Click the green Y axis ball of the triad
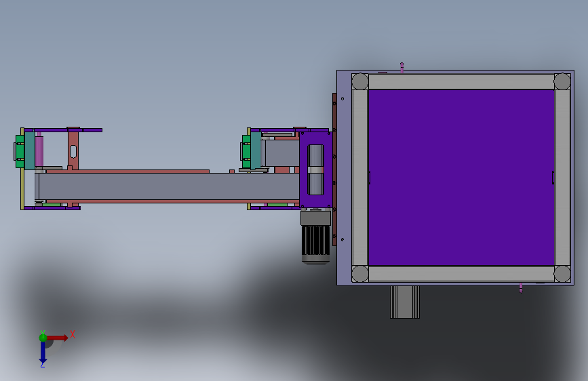Viewport: 588px width, 381px height. click(x=43, y=338)
